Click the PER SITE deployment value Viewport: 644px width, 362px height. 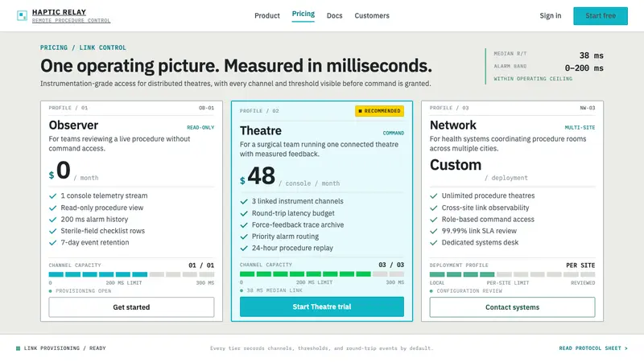[580, 265]
